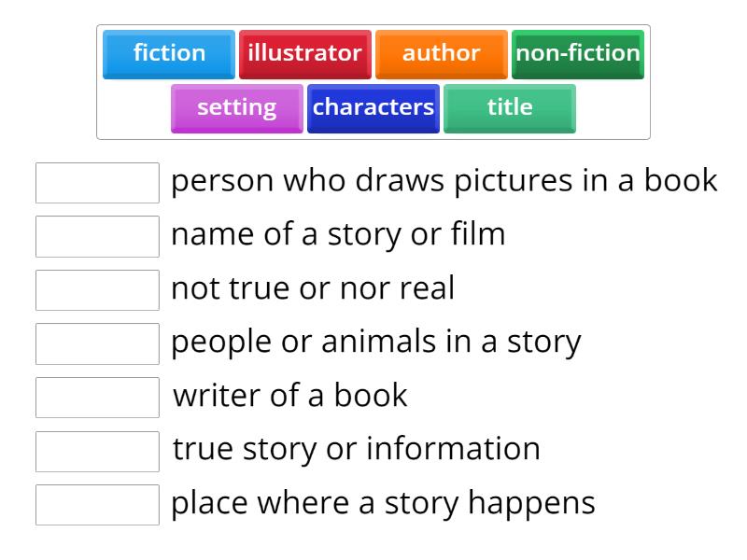This screenshot has width=747, height=560.
Task: Select the pink 'setting' word tile
Action: [237, 107]
